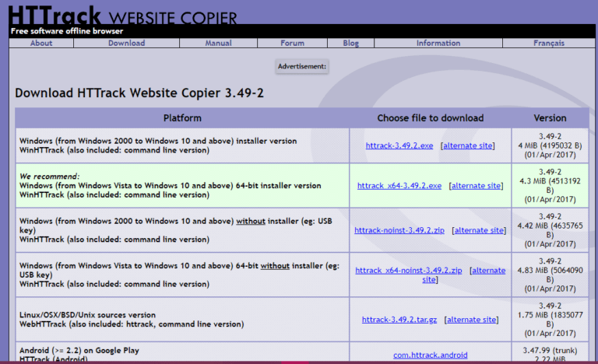Open the Forum section
This screenshot has height=364, width=598.
tap(292, 44)
